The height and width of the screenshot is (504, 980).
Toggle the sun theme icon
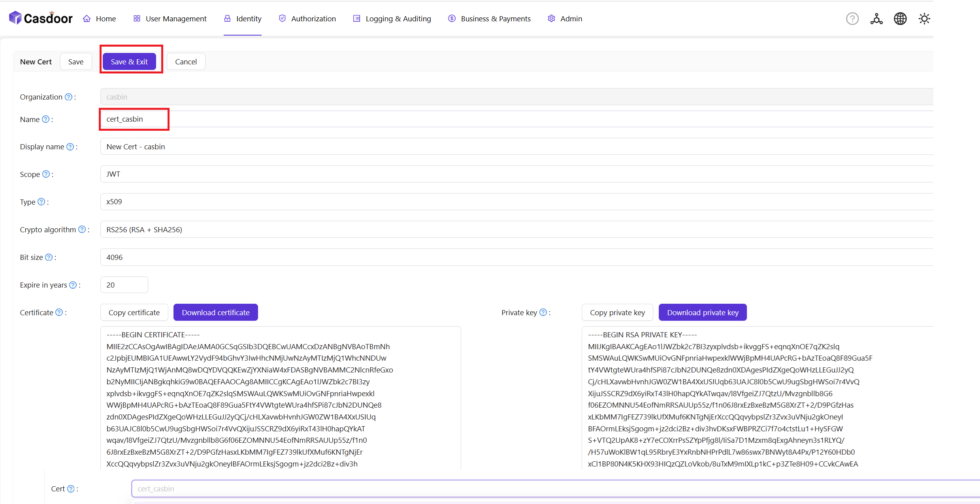pos(924,19)
